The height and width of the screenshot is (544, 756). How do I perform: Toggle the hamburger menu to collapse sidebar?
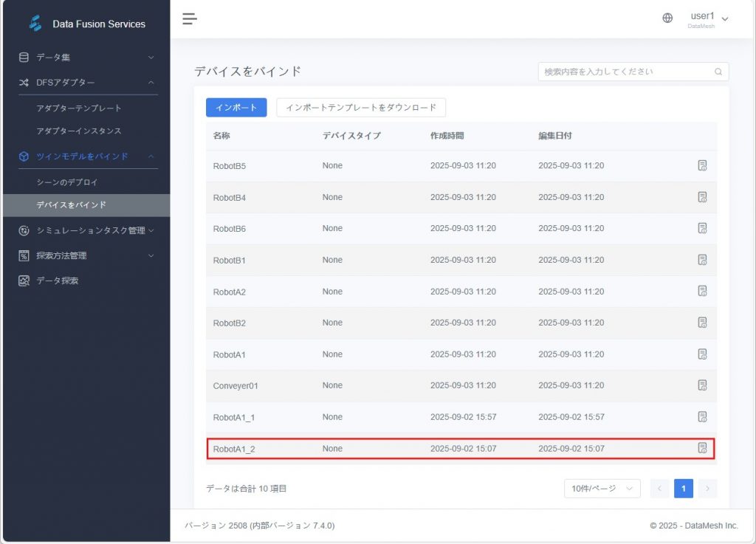190,18
